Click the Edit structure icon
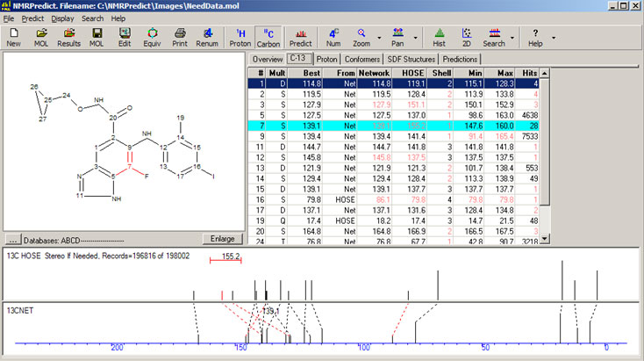 coord(125,36)
